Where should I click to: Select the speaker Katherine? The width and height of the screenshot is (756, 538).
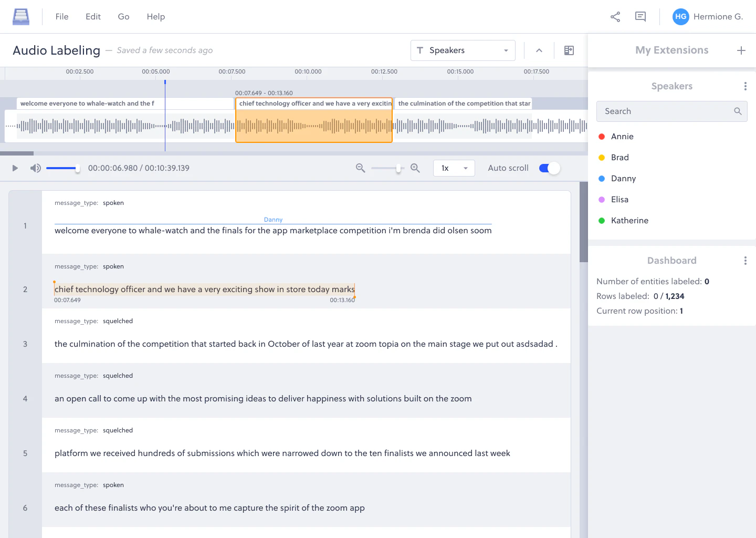629,221
